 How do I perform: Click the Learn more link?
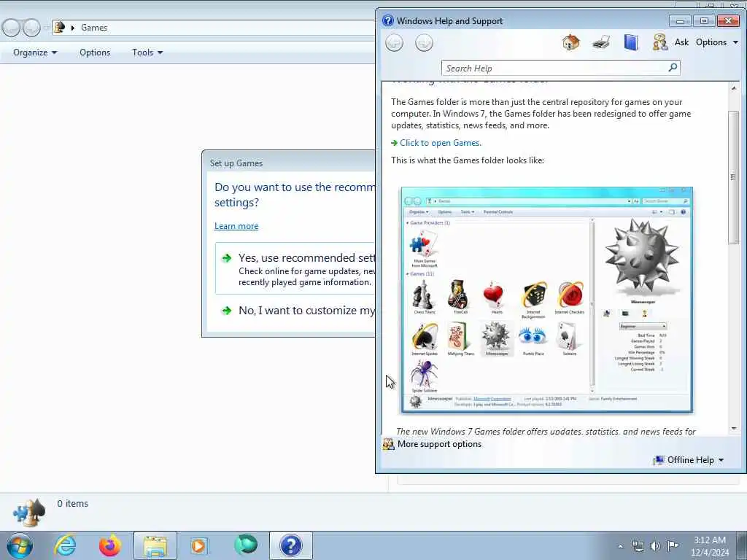236,226
